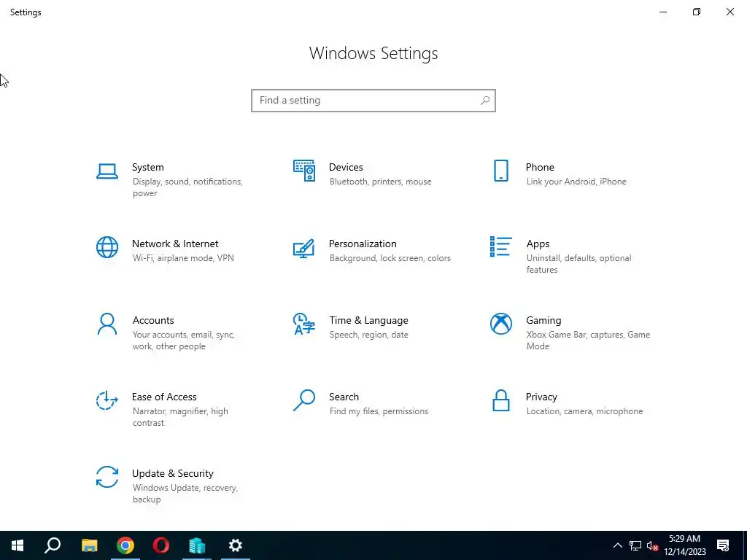Open Opera browser from the taskbar
Viewport: 747px width, 560px height.
161,545
